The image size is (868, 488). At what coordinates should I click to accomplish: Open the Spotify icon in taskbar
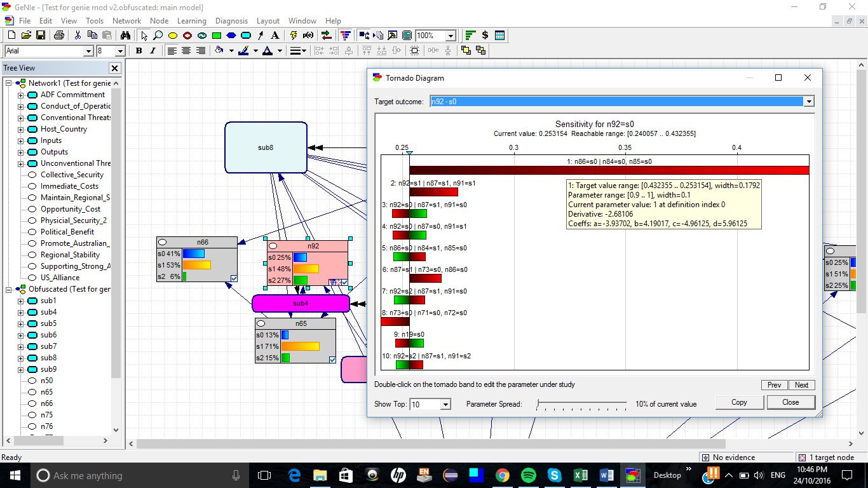pyautogui.click(x=528, y=475)
